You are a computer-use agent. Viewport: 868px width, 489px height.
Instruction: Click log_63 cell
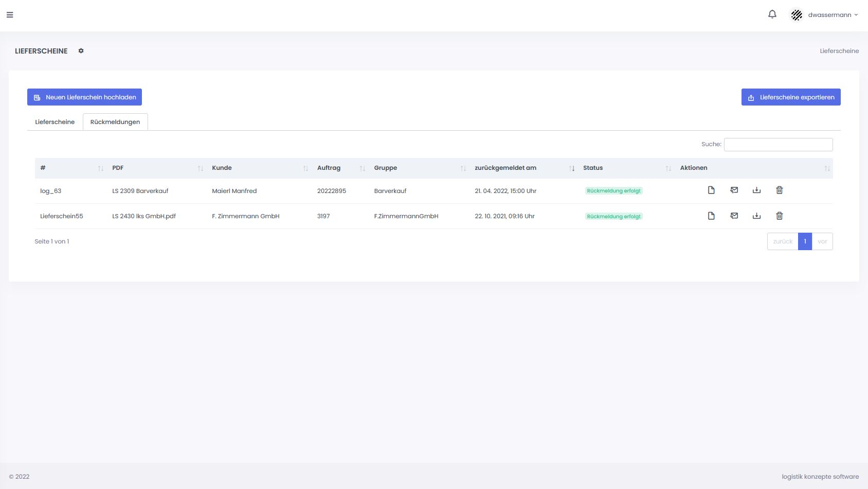pos(51,191)
